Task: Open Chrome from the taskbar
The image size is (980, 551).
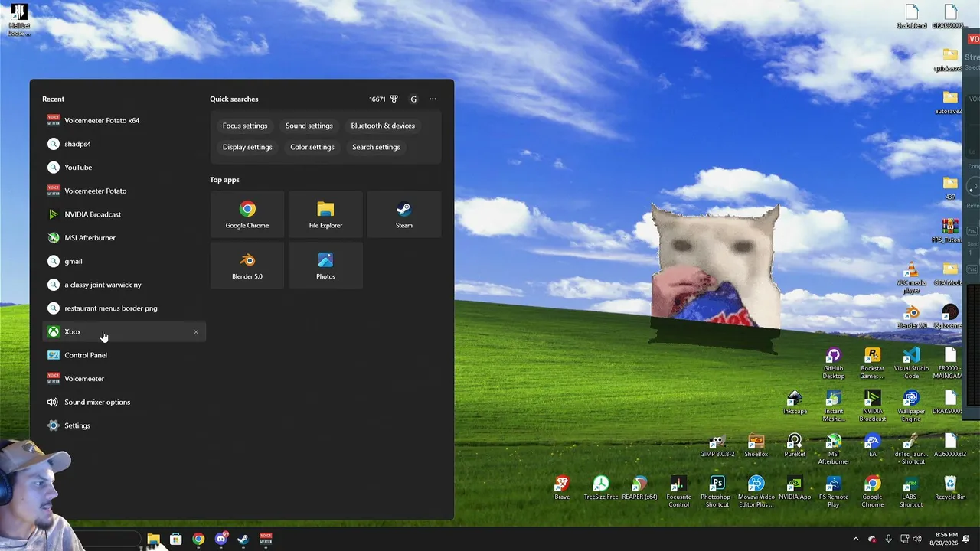Action: [198, 540]
